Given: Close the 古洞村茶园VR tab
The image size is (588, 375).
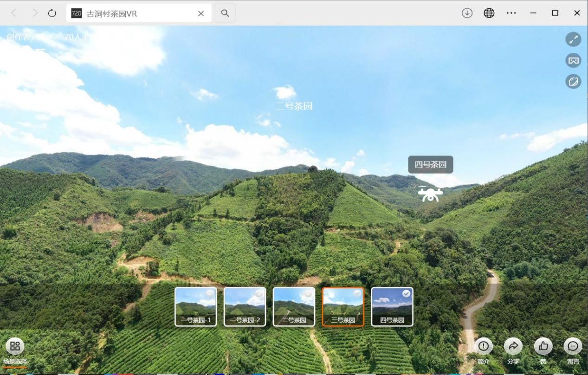Looking at the screenshot, I should click(201, 13).
